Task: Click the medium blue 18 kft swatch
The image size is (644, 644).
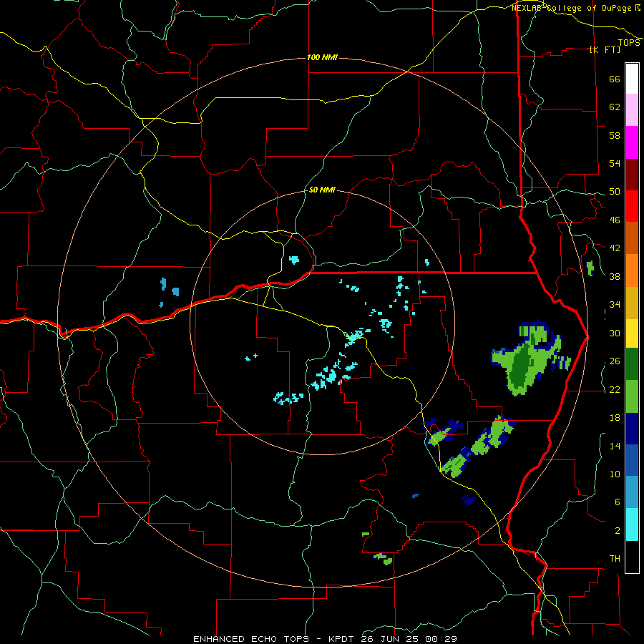Action: [x=632, y=460]
